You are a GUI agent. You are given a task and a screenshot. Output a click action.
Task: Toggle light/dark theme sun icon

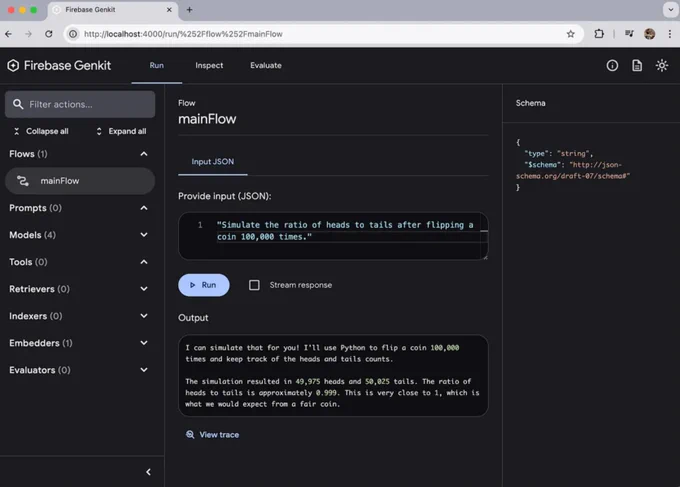click(x=661, y=65)
